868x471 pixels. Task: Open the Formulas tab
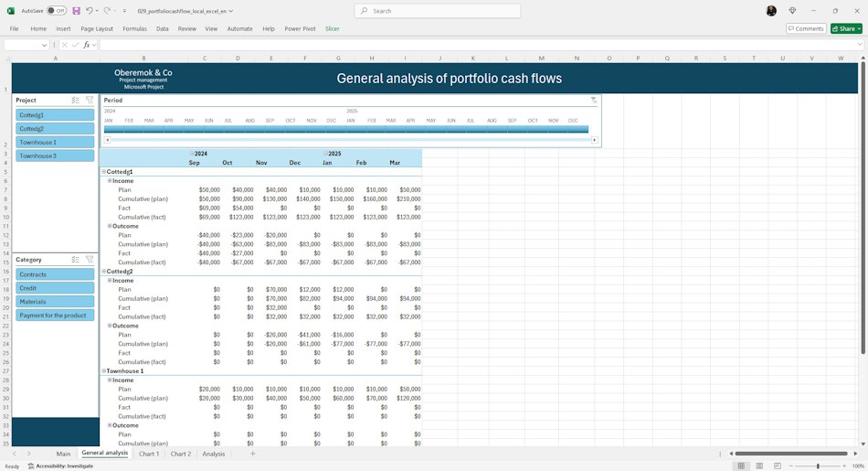[134, 29]
